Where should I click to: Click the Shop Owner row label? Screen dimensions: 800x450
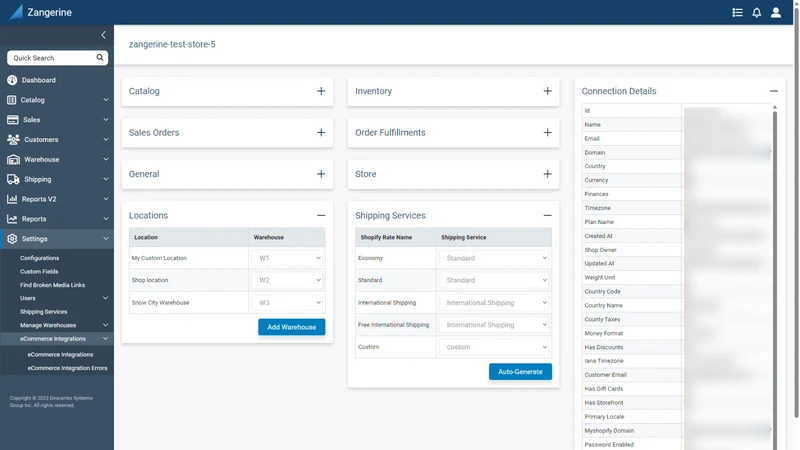601,250
